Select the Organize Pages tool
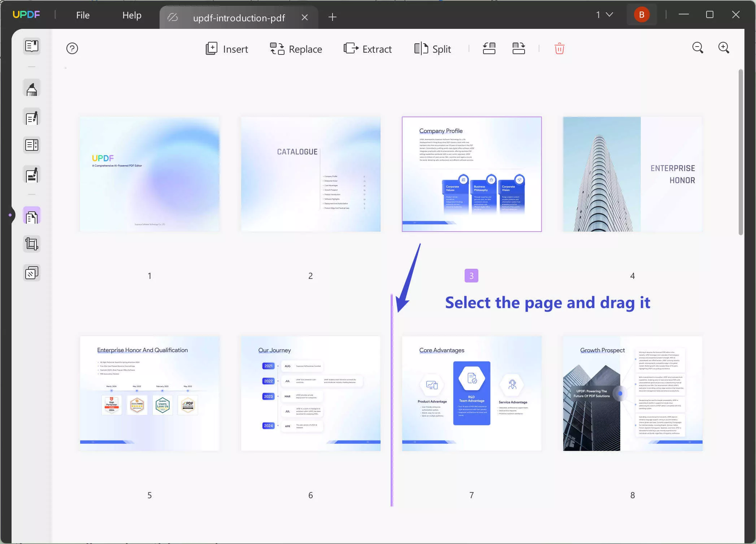 pyautogui.click(x=32, y=216)
